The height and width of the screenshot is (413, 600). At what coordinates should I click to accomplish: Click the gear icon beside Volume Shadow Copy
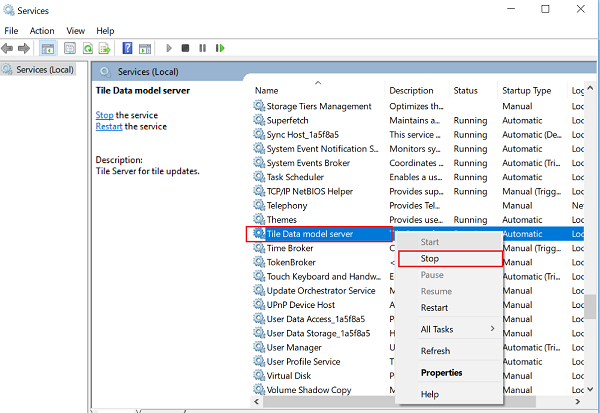[x=259, y=389]
